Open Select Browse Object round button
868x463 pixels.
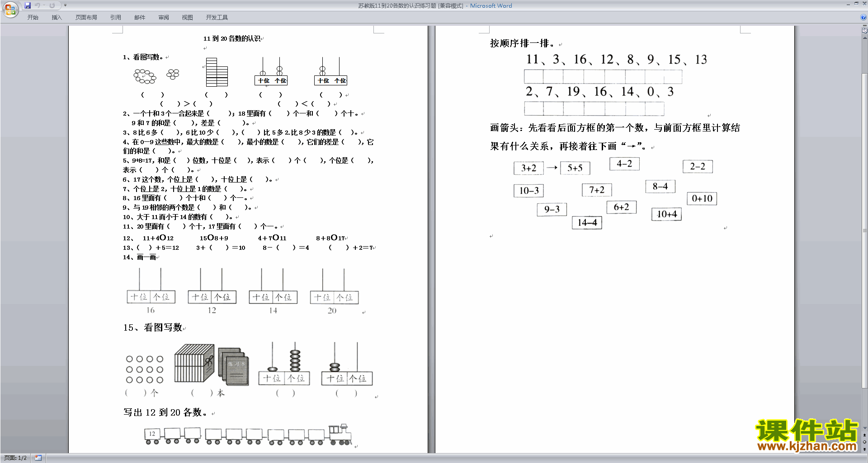coord(865,442)
